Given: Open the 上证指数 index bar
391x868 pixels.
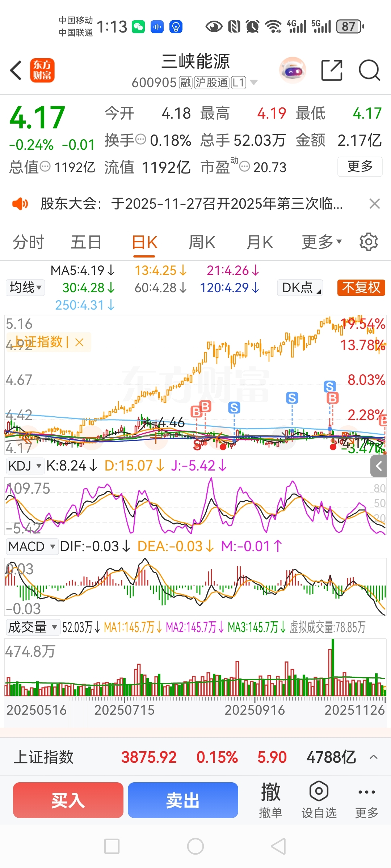Looking at the screenshot, I should coord(195,757).
